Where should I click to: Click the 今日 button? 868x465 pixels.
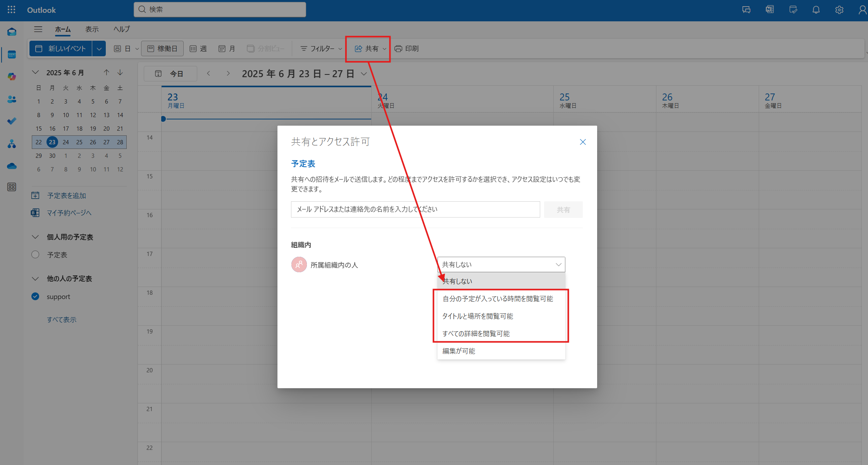(170, 74)
